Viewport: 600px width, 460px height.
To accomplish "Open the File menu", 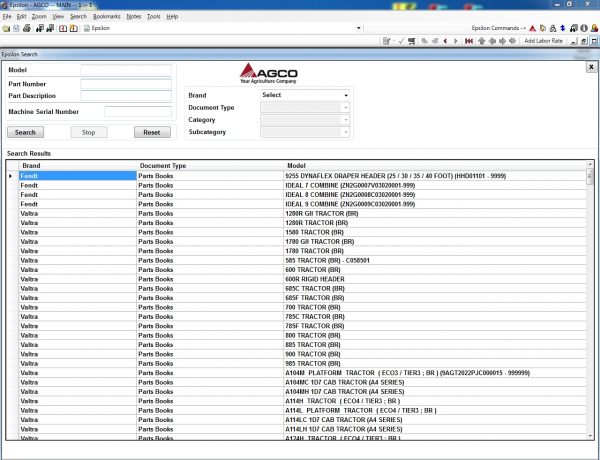I will tap(7, 16).
